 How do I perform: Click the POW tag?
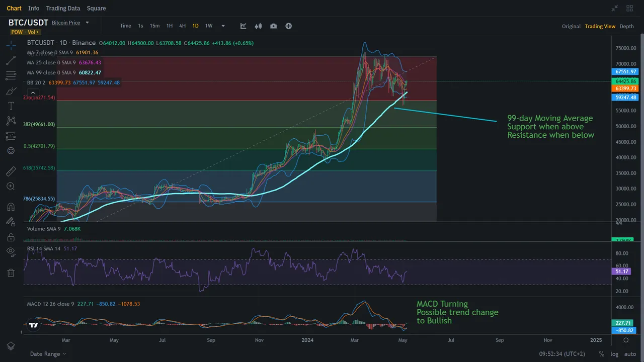coord(17,32)
